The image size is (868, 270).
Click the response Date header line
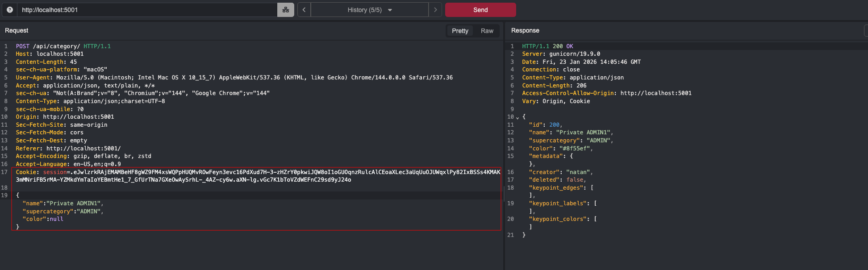coord(581,62)
